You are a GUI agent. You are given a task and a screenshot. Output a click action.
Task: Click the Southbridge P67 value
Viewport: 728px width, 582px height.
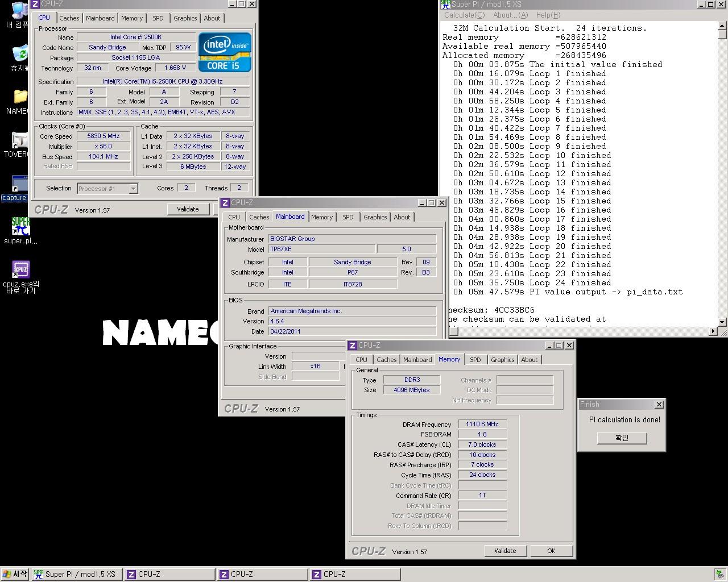(x=353, y=272)
